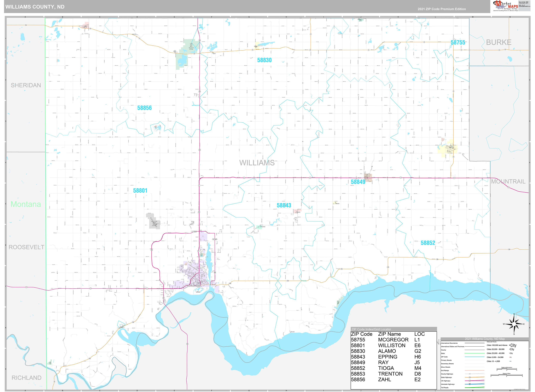Click the green State boundary line sample in legend

pyautogui.click(x=474, y=353)
